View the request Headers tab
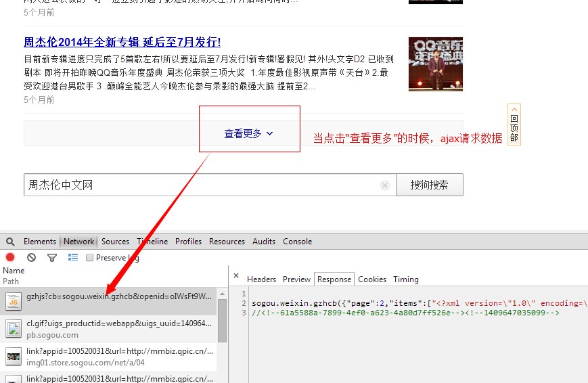 click(x=261, y=279)
